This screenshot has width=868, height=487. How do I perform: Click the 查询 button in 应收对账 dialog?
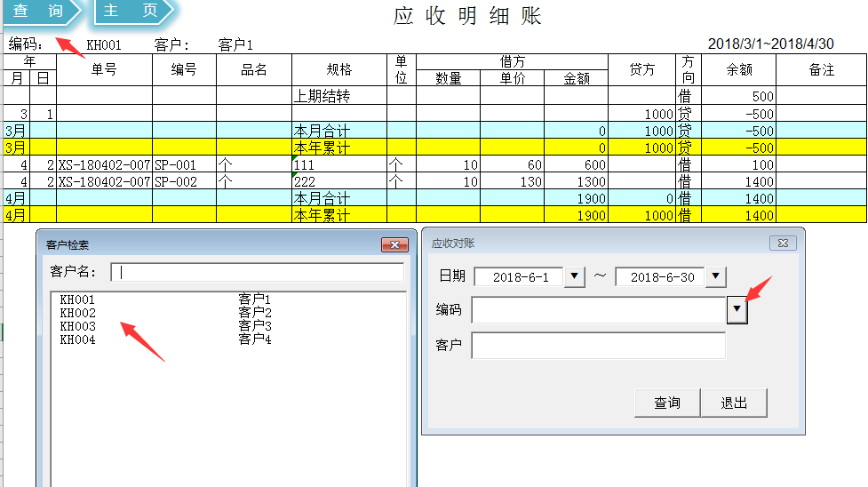(667, 403)
